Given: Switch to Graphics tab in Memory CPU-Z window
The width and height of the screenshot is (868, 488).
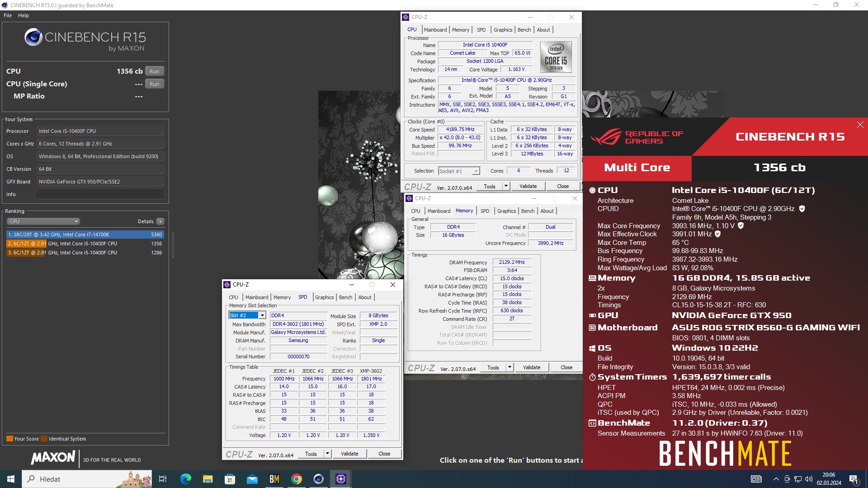Looking at the screenshot, I should pos(506,211).
